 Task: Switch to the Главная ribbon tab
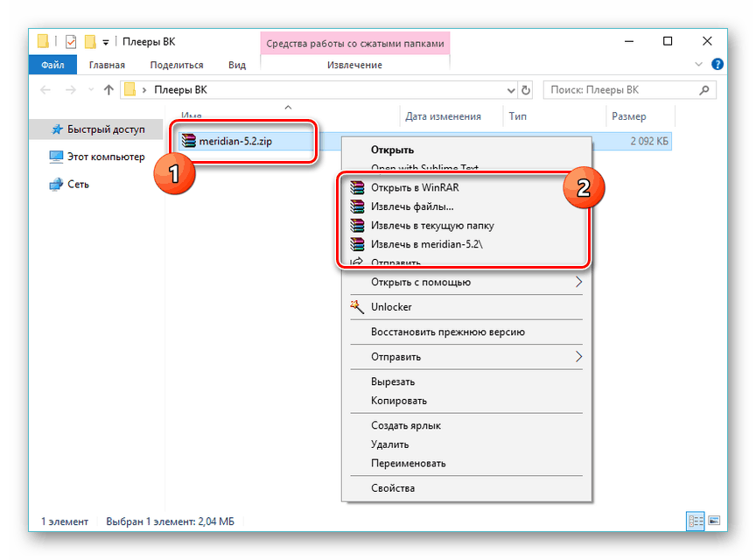click(107, 65)
